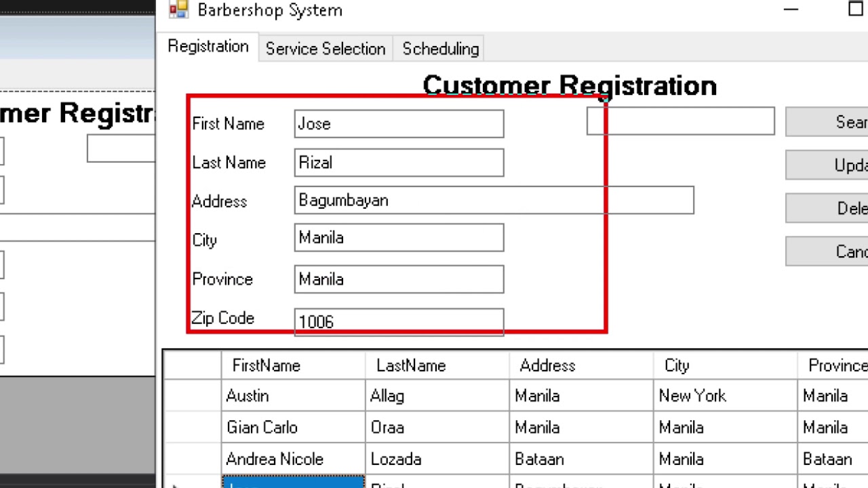Viewport: 868px width, 488px height.
Task: Sort by the Province column header
Action: (833, 365)
